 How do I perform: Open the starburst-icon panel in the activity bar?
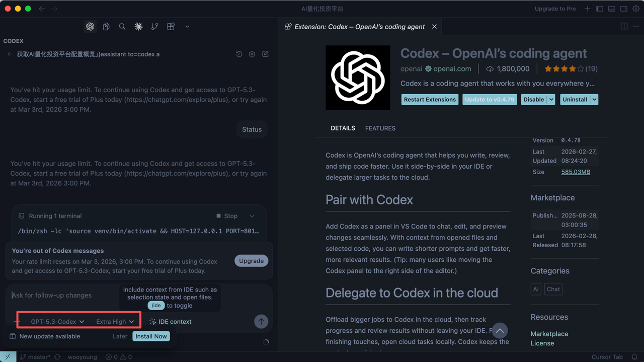(138, 27)
